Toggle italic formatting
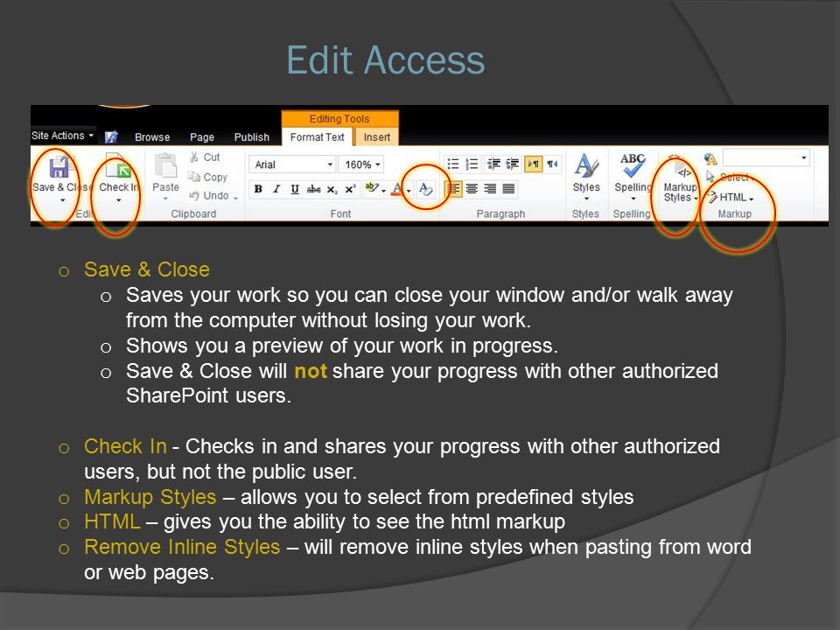This screenshot has height=630, width=840. pyautogui.click(x=276, y=189)
